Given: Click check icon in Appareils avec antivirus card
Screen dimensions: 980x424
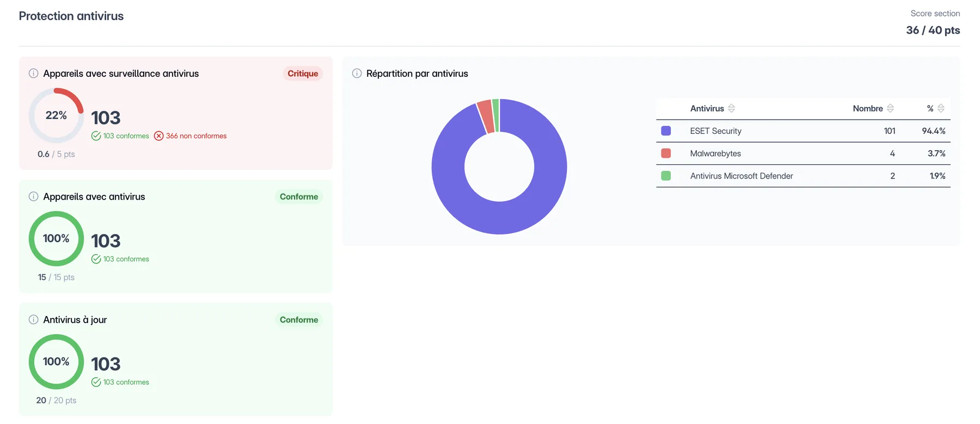Looking at the screenshot, I should tap(96, 259).
